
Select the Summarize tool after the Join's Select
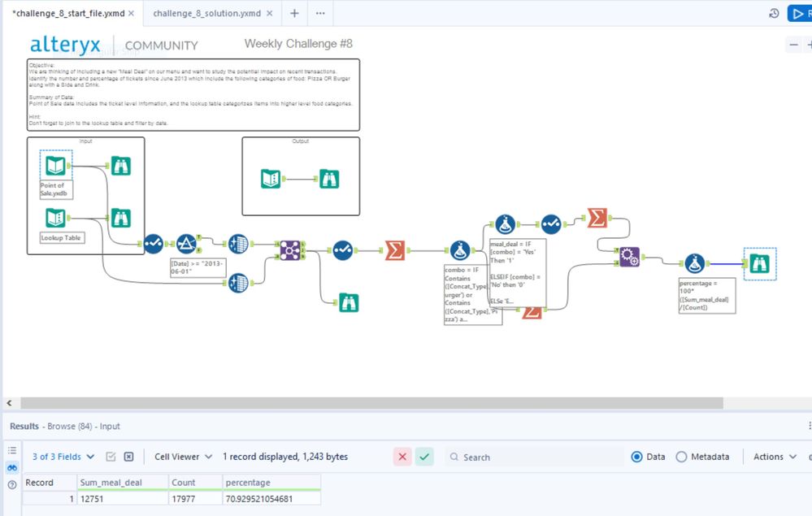click(x=394, y=250)
